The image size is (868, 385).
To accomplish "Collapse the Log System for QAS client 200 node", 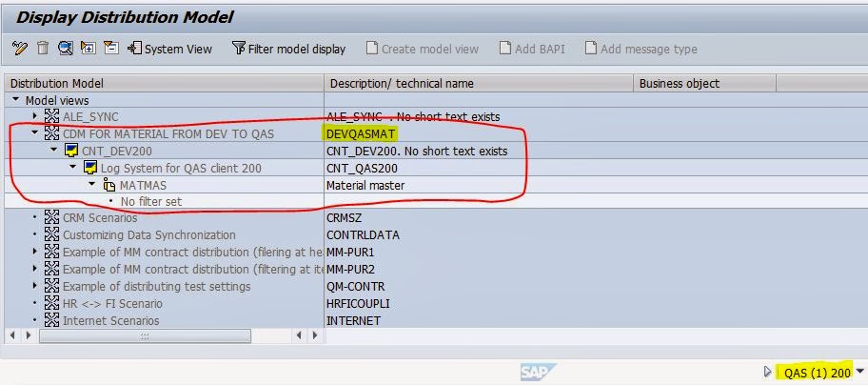I will tap(73, 168).
